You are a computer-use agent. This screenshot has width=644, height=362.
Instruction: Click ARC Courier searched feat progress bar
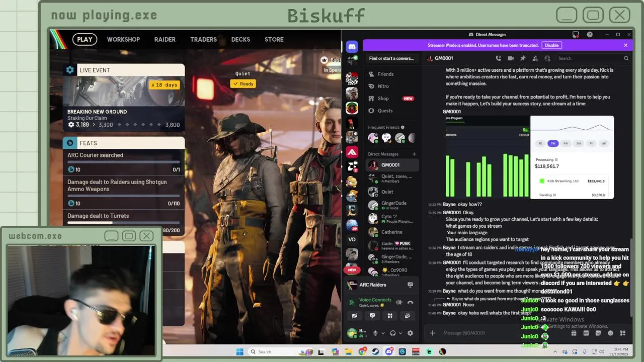point(124,162)
